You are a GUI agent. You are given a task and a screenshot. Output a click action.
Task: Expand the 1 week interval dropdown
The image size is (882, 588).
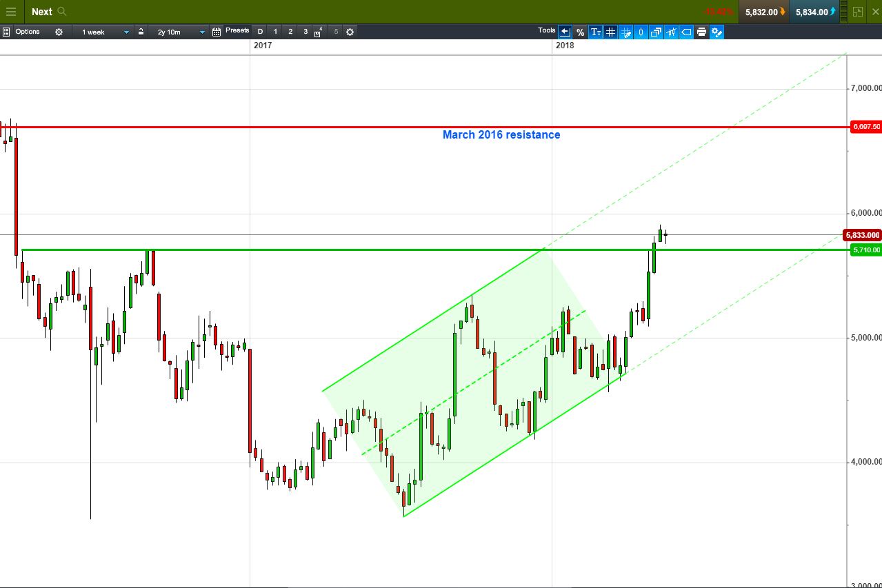(102, 32)
